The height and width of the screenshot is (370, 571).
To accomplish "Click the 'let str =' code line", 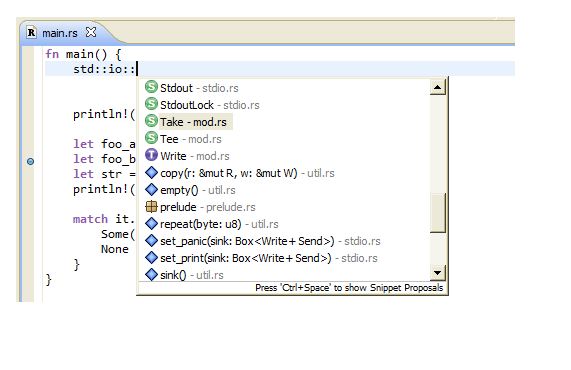I will pyautogui.click(x=104, y=174).
